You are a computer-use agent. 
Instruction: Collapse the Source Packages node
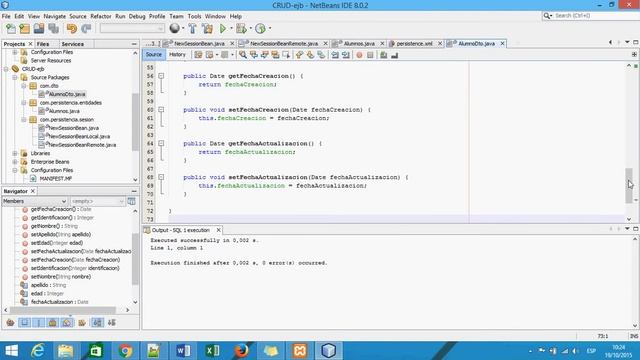[15, 78]
